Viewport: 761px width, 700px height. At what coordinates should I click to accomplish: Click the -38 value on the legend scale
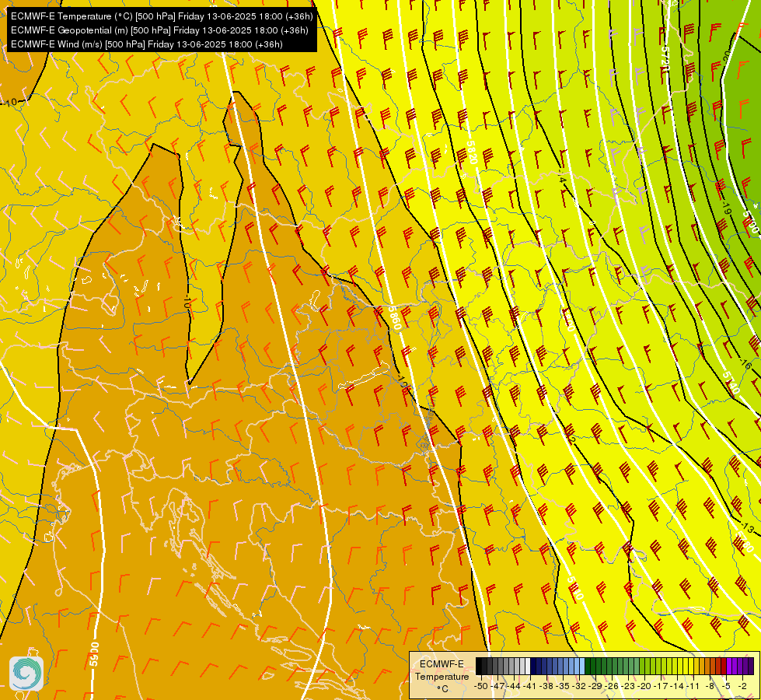[546, 686]
